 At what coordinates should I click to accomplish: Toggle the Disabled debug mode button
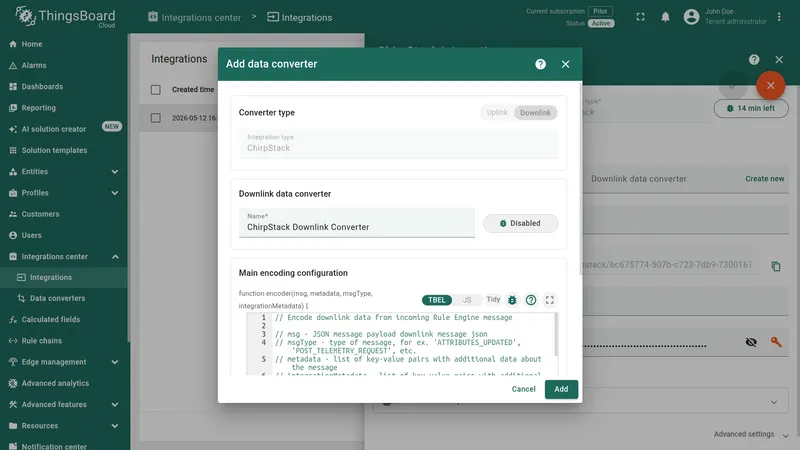520,223
